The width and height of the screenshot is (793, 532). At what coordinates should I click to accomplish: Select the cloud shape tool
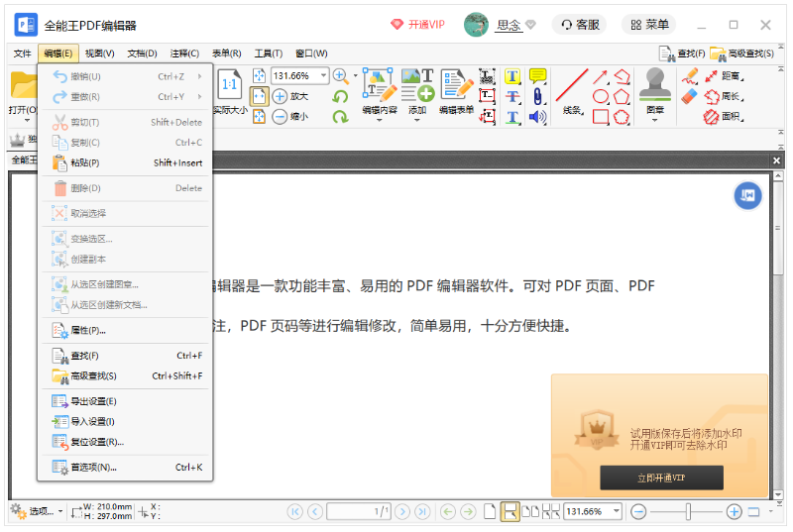pyautogui.click(x=622, y=117)
